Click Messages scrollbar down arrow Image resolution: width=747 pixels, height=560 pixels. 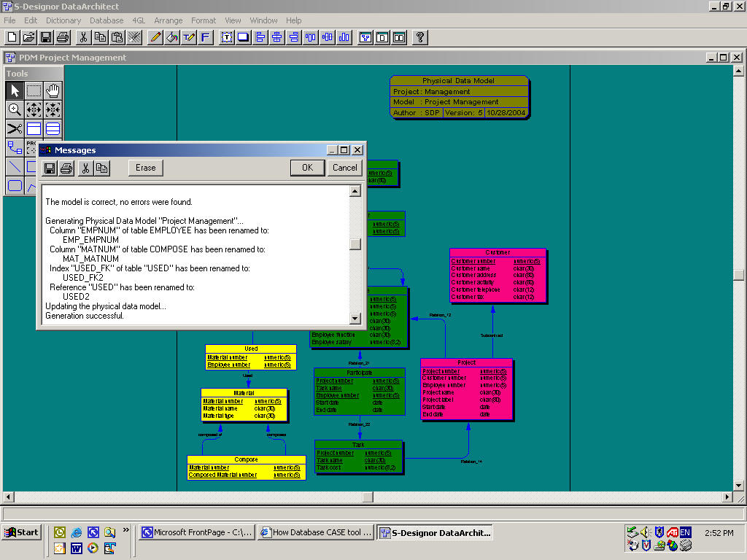355,318
